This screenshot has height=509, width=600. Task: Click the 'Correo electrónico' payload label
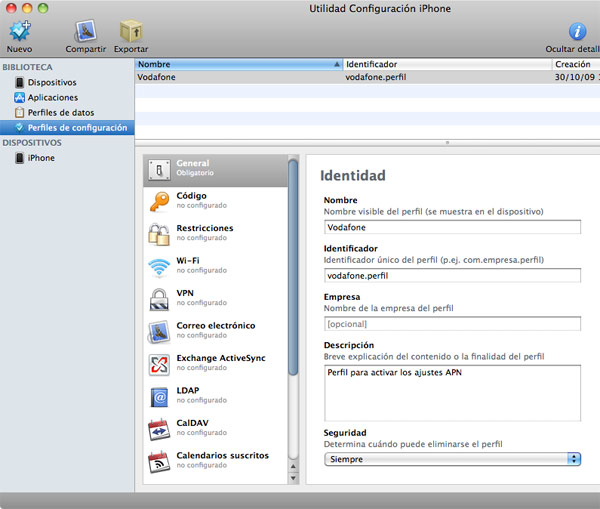point(216,326)
